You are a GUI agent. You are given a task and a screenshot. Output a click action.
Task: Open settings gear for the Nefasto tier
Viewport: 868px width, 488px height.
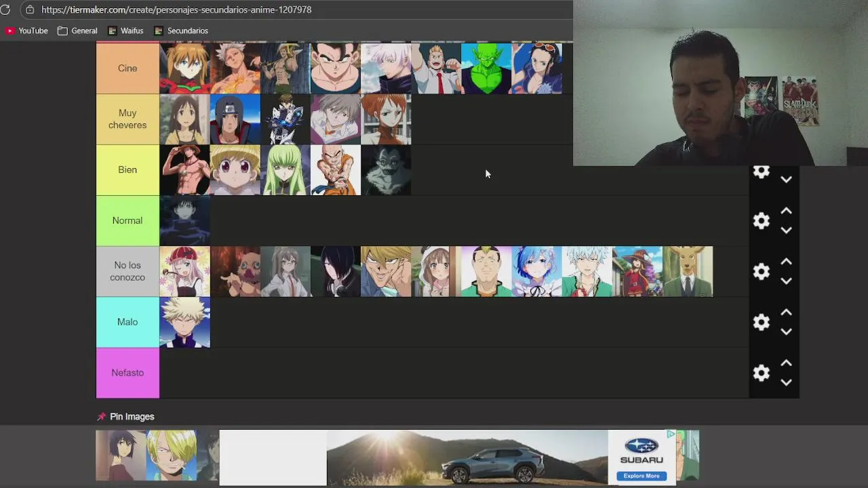762,373
